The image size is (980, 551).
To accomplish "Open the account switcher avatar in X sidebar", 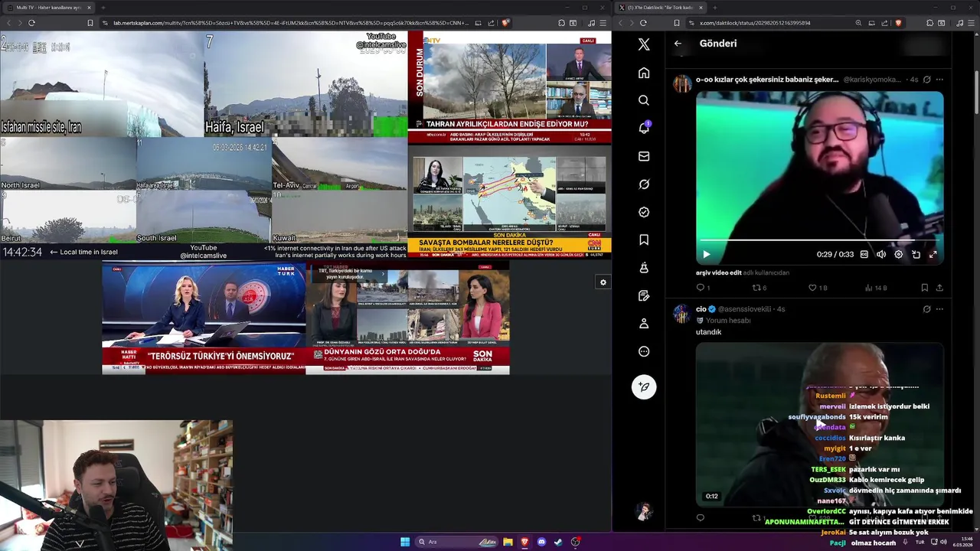I will [x=644, y=511].
